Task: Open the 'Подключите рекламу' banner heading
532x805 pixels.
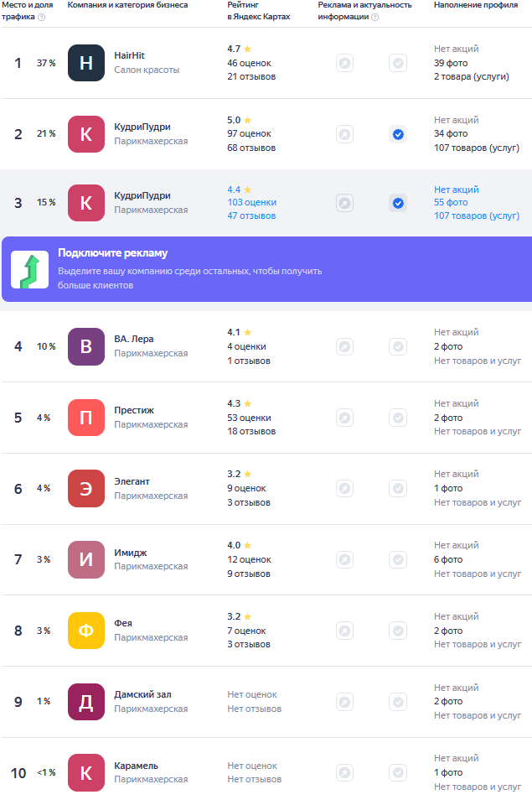Action: tap(113, 253)
